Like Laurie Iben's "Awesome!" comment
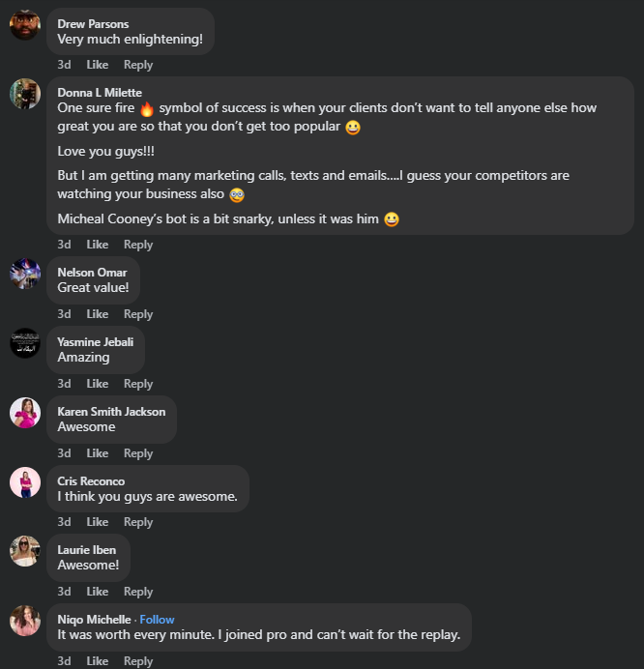This screenshot has height=669, width=644. point(98,592)
